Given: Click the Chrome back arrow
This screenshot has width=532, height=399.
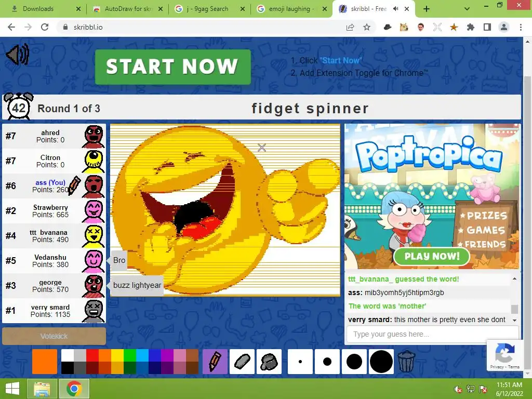Looking at the screenshot, I should (11, 27).
